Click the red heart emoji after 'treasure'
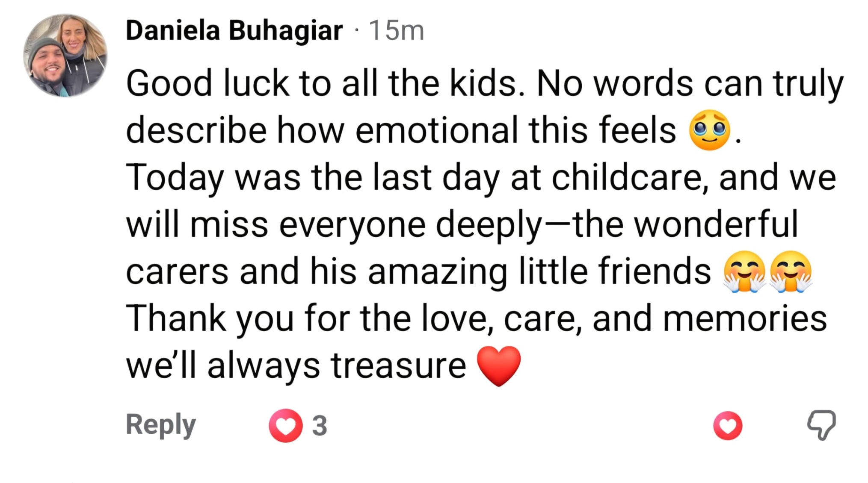 tap(499, 366)
